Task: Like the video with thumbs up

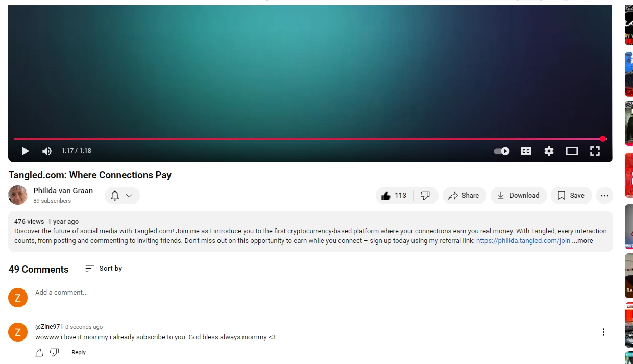Action: (394, 196)
